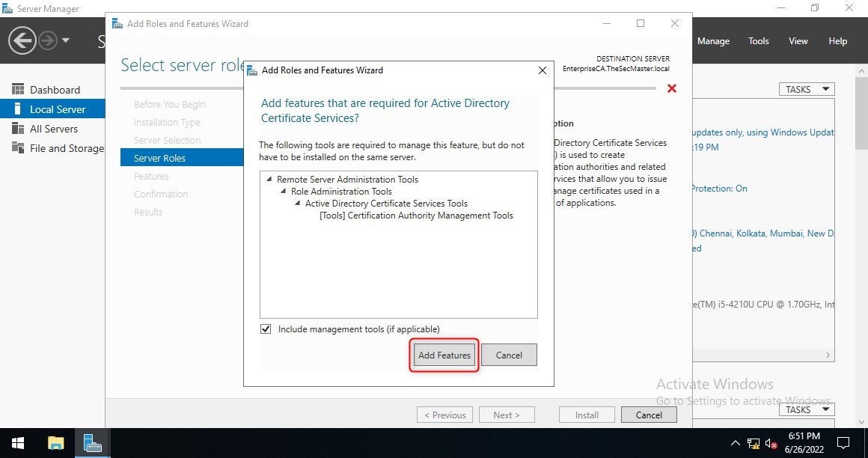
Task: Click Server Manager app title icon
Action: coord(7,9)
